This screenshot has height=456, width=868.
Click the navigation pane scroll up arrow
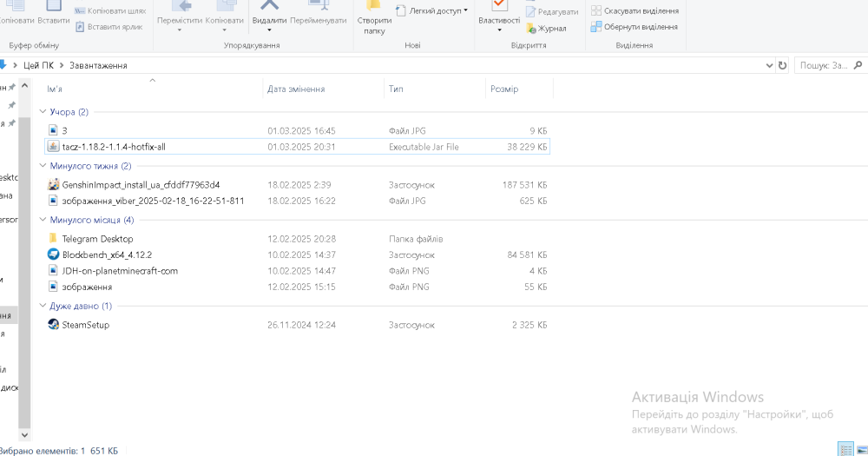coord(24,85)
